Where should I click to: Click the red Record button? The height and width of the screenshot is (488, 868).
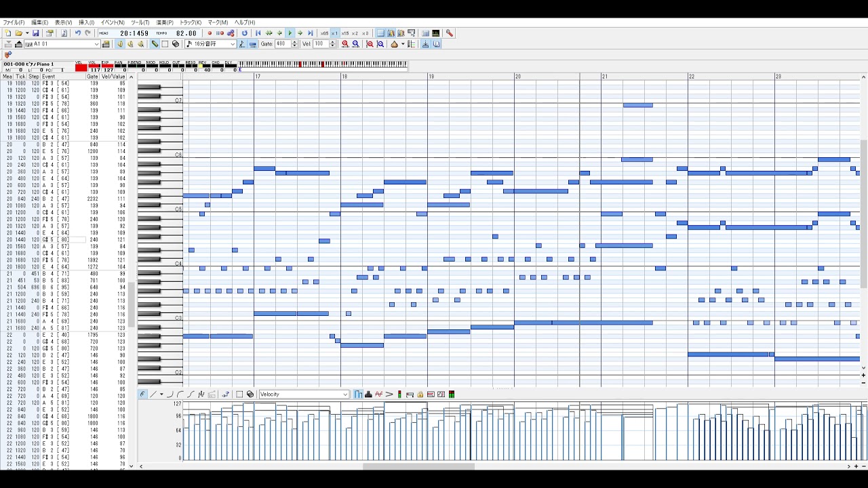pyautogui.click(x=210, y=33)
